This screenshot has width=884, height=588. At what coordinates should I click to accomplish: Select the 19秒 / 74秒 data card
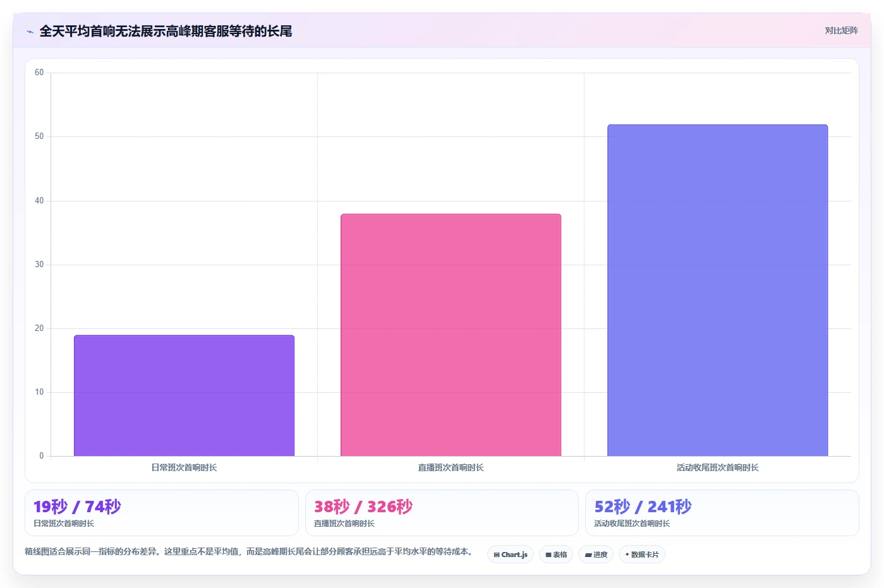[x=161, y=513]
